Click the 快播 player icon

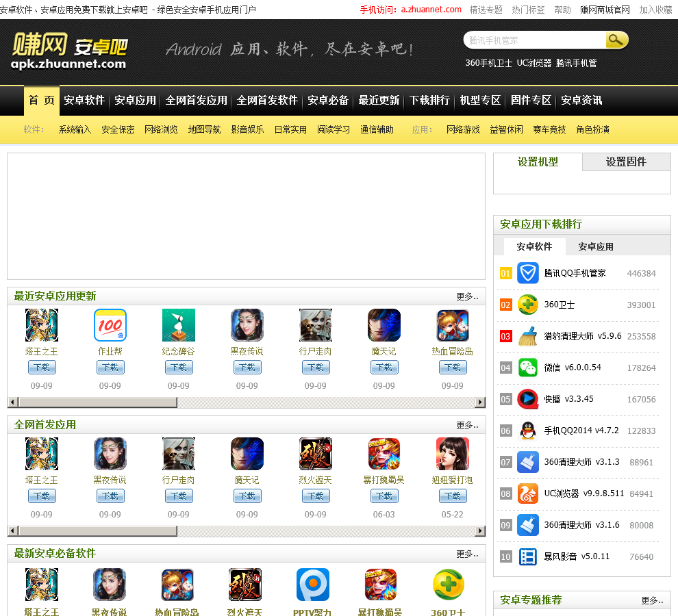click(x=528, y=399)
